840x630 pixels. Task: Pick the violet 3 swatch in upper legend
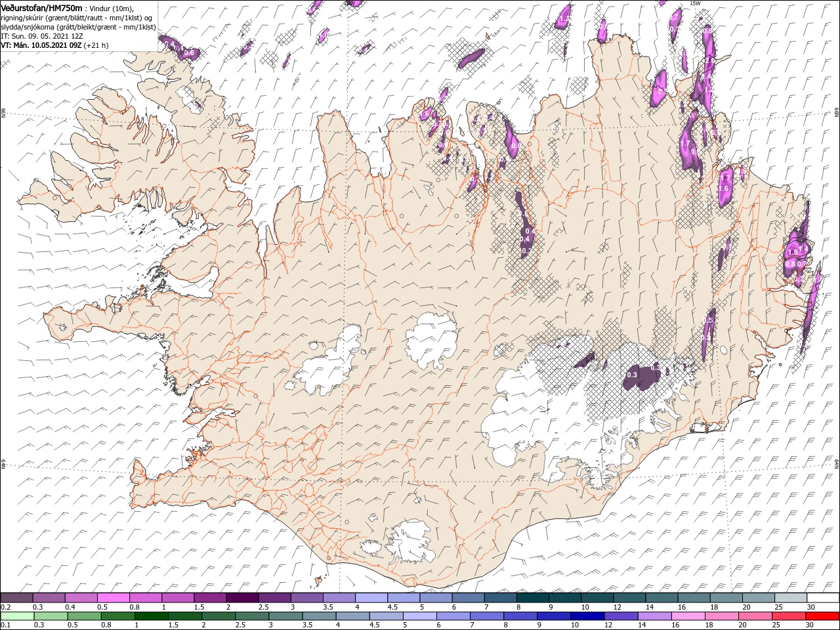click(x=306, y=598)
